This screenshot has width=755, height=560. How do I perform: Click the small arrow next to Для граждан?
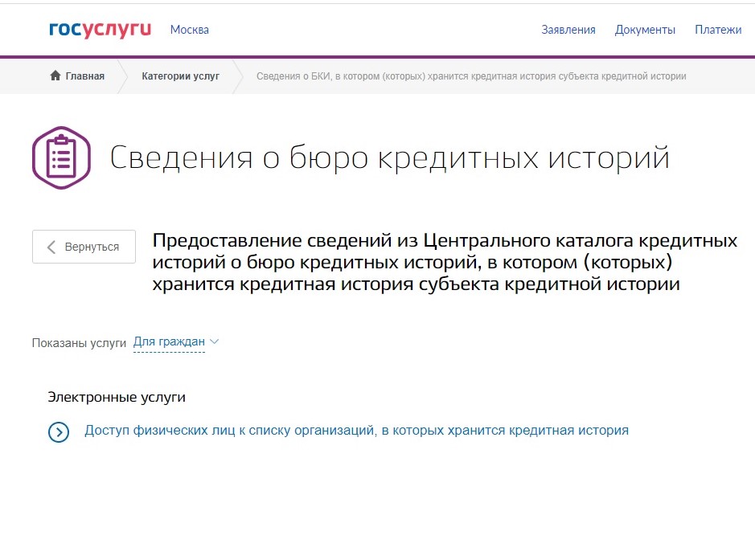click(x=214, y=342)
